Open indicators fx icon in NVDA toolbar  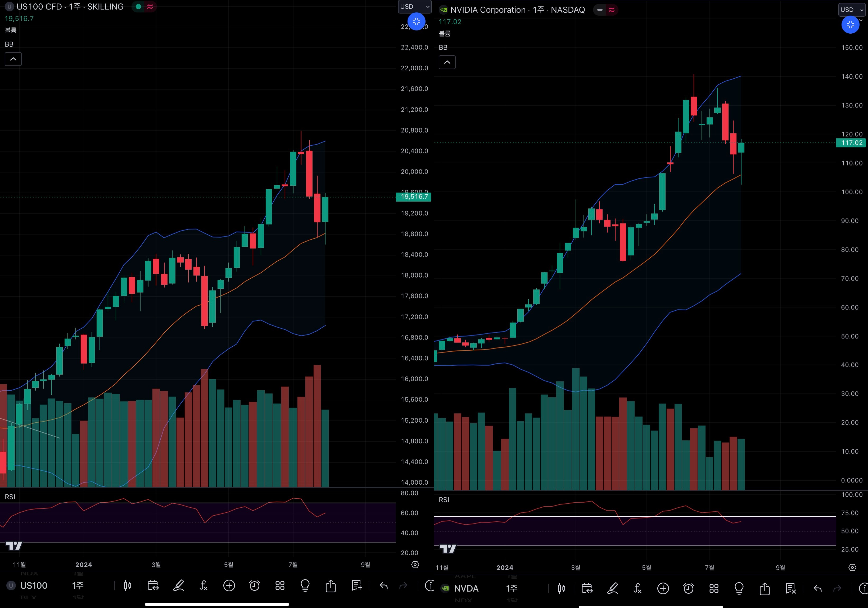coord(638,588)
